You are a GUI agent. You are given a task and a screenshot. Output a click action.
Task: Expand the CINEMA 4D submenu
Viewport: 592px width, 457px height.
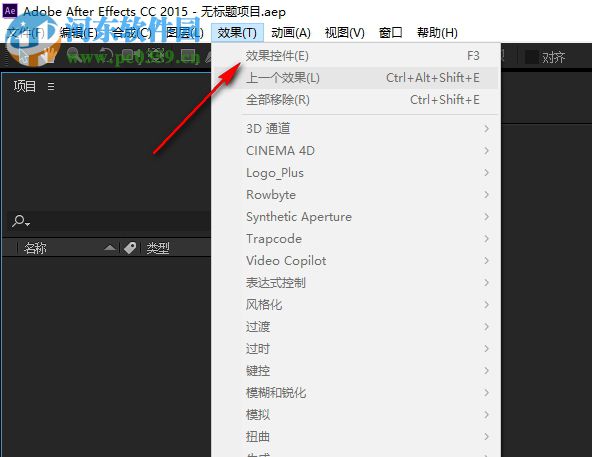(x=356, y=151)
